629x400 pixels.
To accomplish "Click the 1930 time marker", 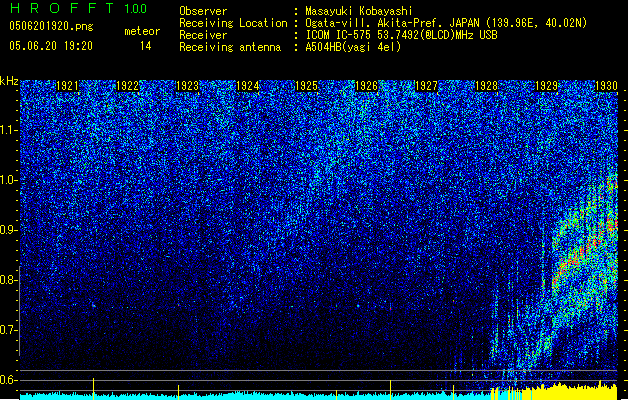I will pyautogui.click(x=606, y=86).
